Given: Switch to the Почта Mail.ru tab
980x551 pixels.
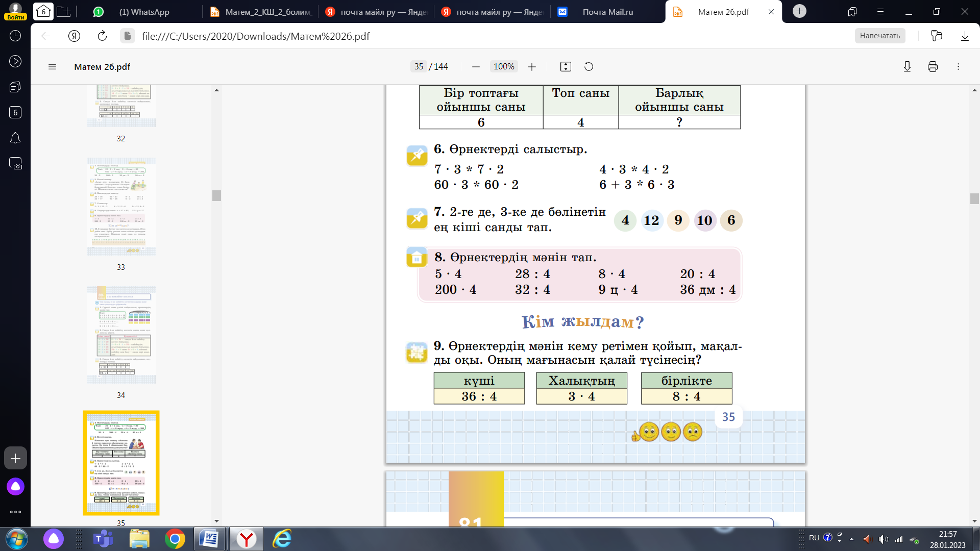Looking at the screenshot, I should pyautogui.click(x=607, y=12).
